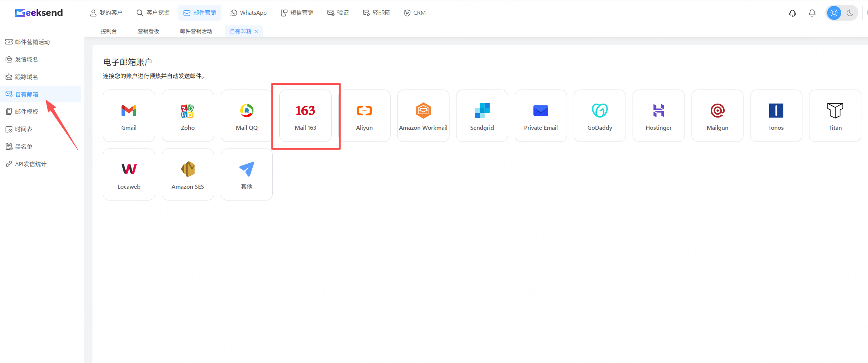Screen dimensions: 868x363
Task: Open the 轻邮箱 menu
Action: click(x=376, y=13)
